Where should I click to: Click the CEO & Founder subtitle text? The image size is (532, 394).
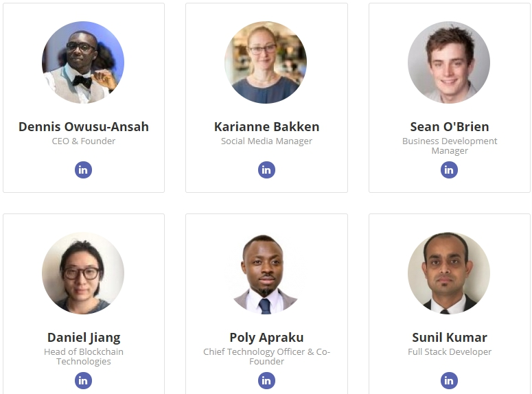84,141
